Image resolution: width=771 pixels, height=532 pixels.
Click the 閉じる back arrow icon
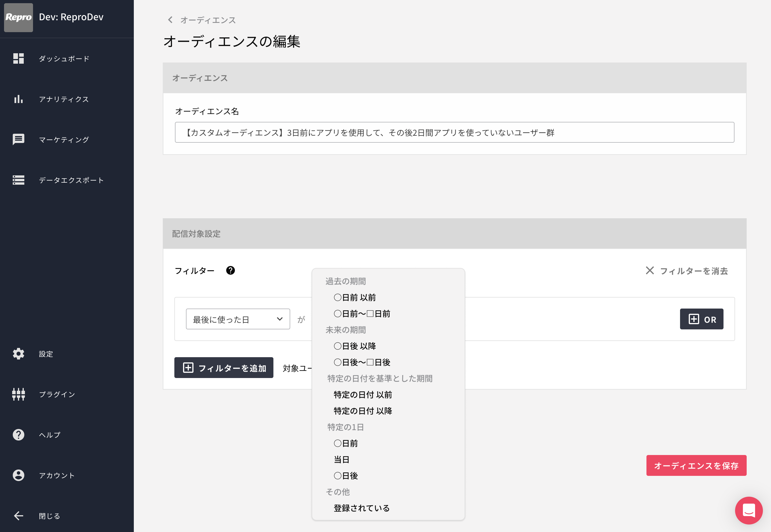(18, 516)
